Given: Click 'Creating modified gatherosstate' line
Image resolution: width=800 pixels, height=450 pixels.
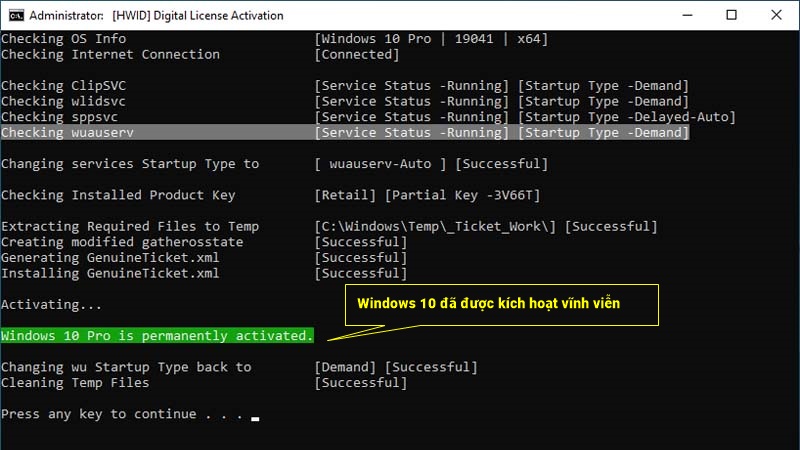Looking at the screenshot, I should (x=122, y=242).
